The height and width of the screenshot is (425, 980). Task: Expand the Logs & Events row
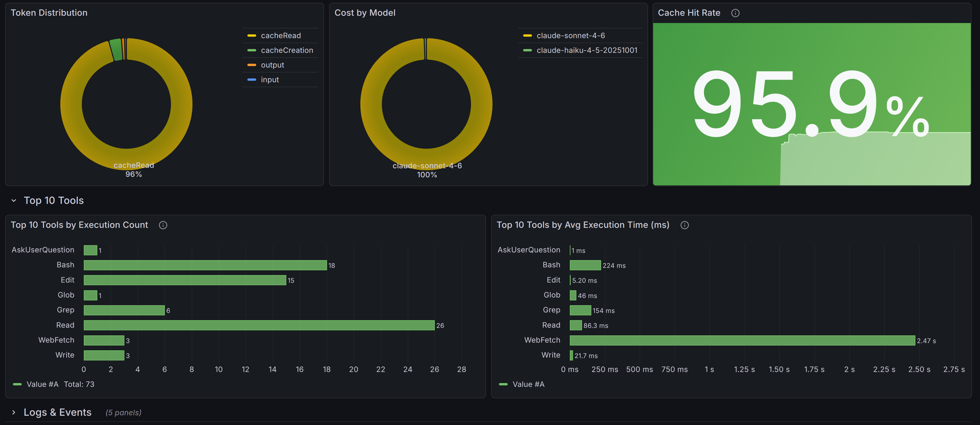pyautogui.click(x=14, y=412)
